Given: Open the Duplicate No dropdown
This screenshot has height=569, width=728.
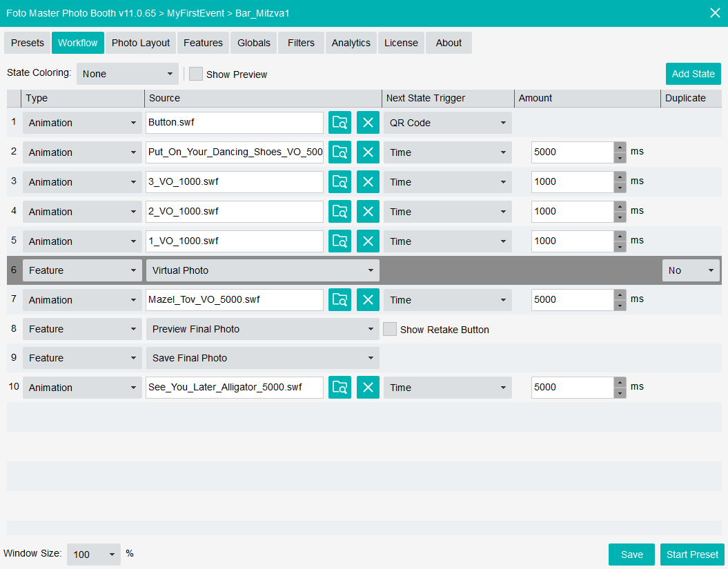Looking at the screenshot, I should [x=691, y=270].
